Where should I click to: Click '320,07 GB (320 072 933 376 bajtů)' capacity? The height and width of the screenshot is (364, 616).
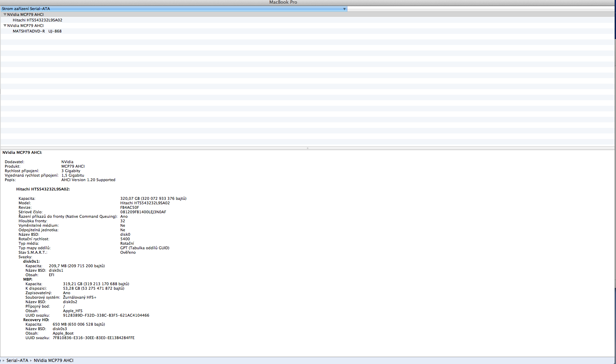pos(153,198)
